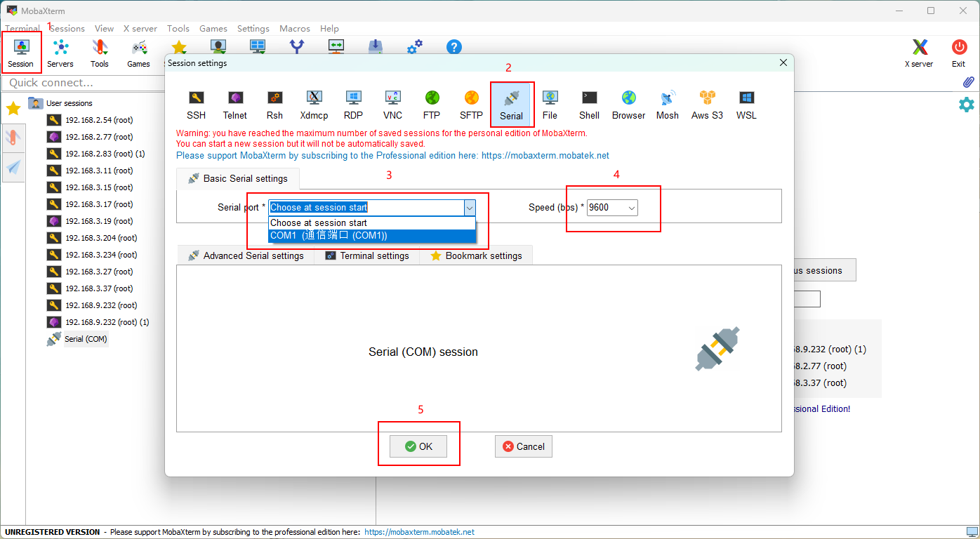Select the Aws S3 session type
Viewport: 980px width, 539px height.
[x=707, y=105]
